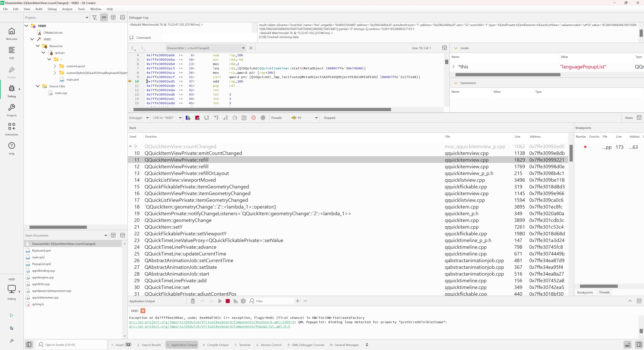This screenshot has width=644, height=350.
Task: Attach debugger icon in Application Output toolbar
Action: point(235,301)
